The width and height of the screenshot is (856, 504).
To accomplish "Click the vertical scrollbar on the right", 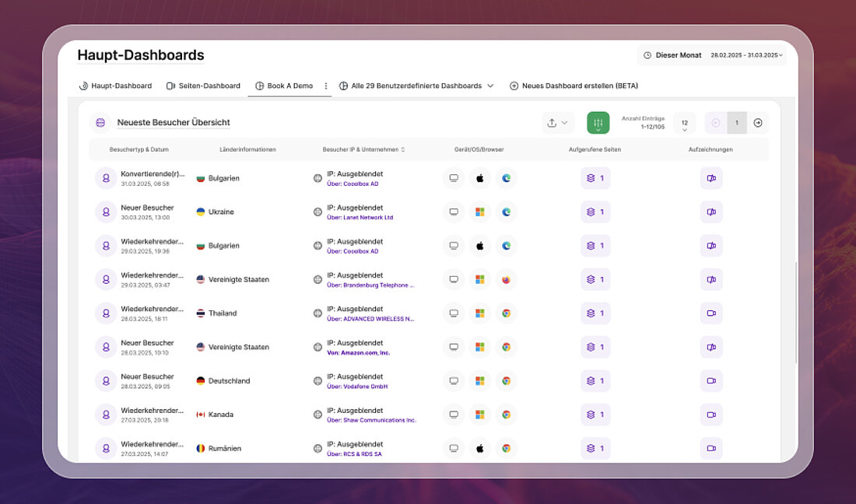I will [x=795, y=311].
